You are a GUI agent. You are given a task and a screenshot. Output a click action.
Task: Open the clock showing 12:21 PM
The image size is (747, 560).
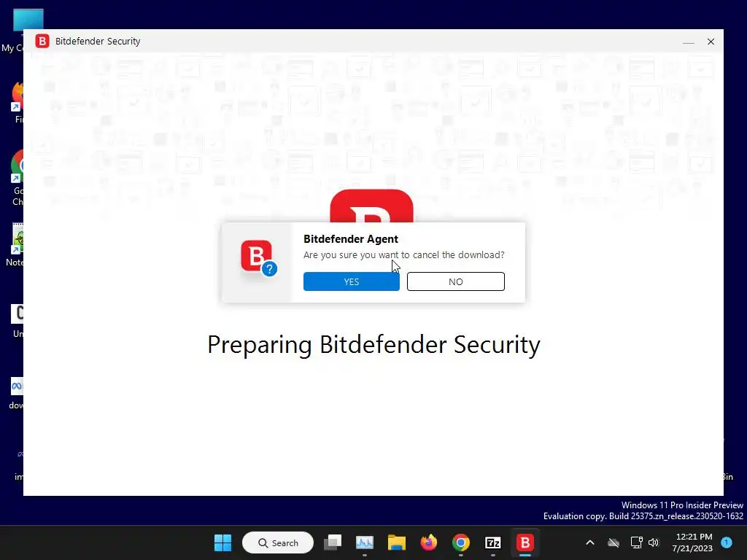point(692,542)
